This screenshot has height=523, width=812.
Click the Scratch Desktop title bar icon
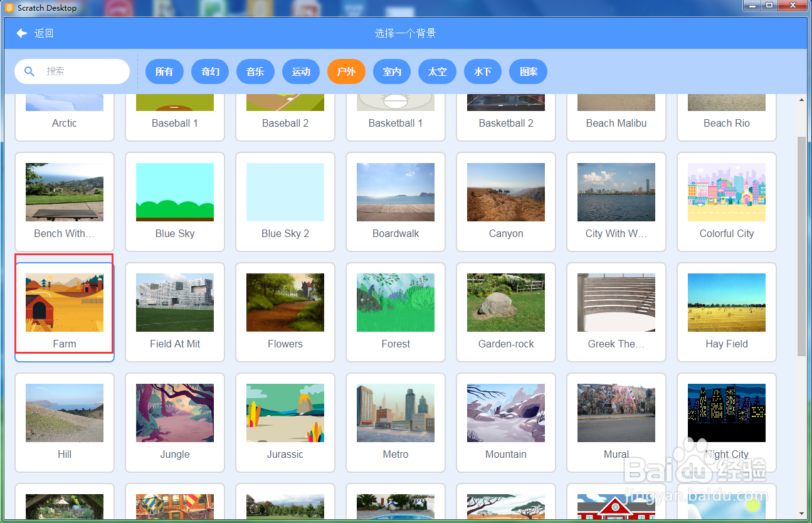click(x=9, y=8)
